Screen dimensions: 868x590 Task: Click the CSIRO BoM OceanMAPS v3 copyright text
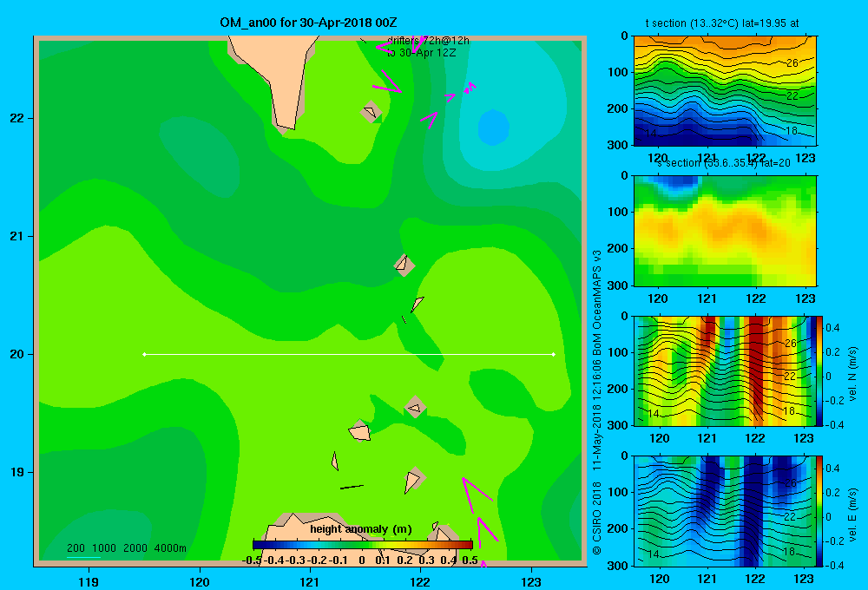(597, 402)
